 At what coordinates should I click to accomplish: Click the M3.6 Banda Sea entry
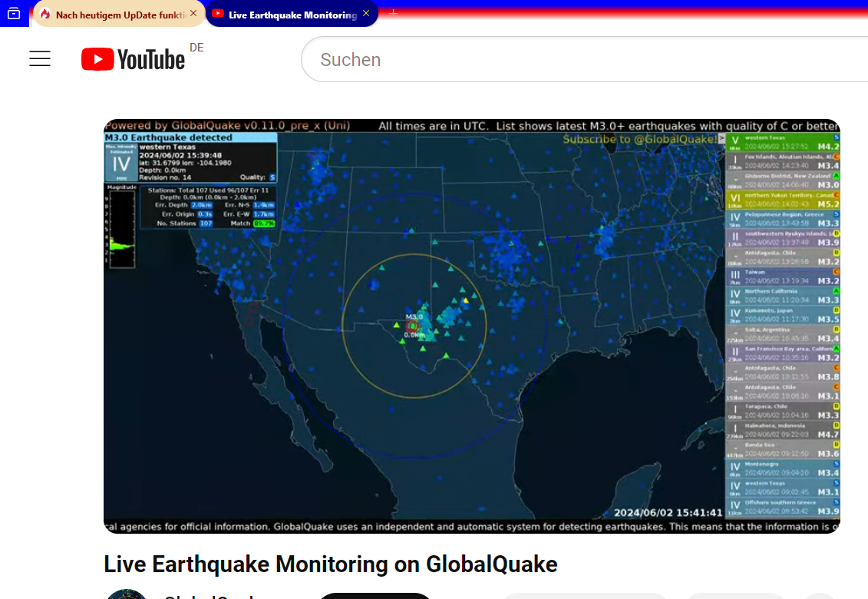click(x=783, y=450)
